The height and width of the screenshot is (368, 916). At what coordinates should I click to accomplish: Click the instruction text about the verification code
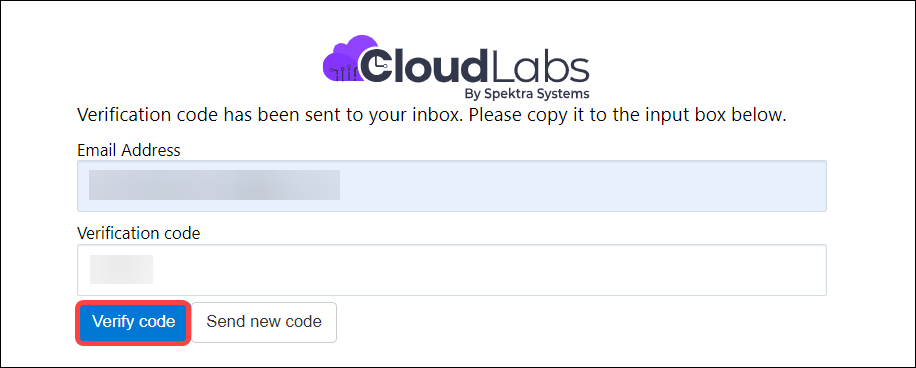click(x=432, y=115)
